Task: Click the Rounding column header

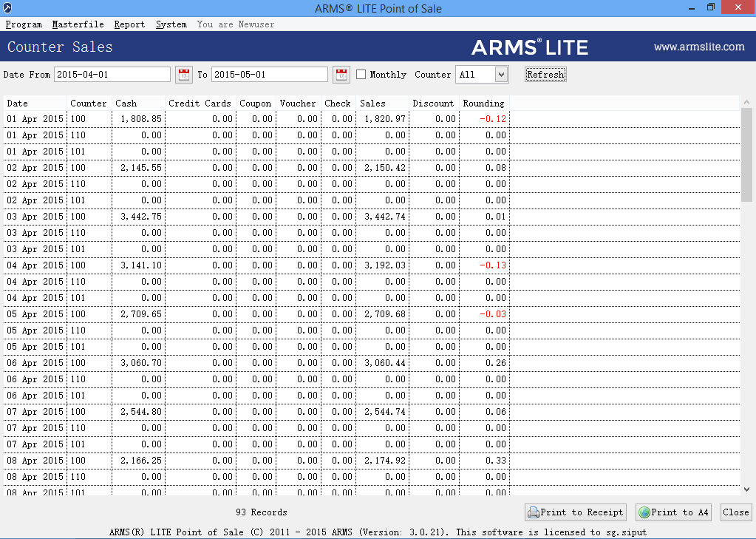Action: click(484, 104)
